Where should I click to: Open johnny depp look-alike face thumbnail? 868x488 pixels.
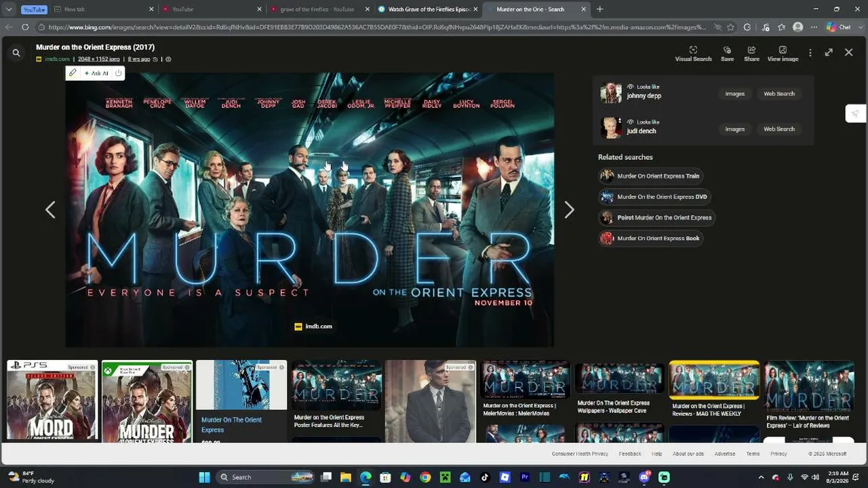tap(610, 93)
